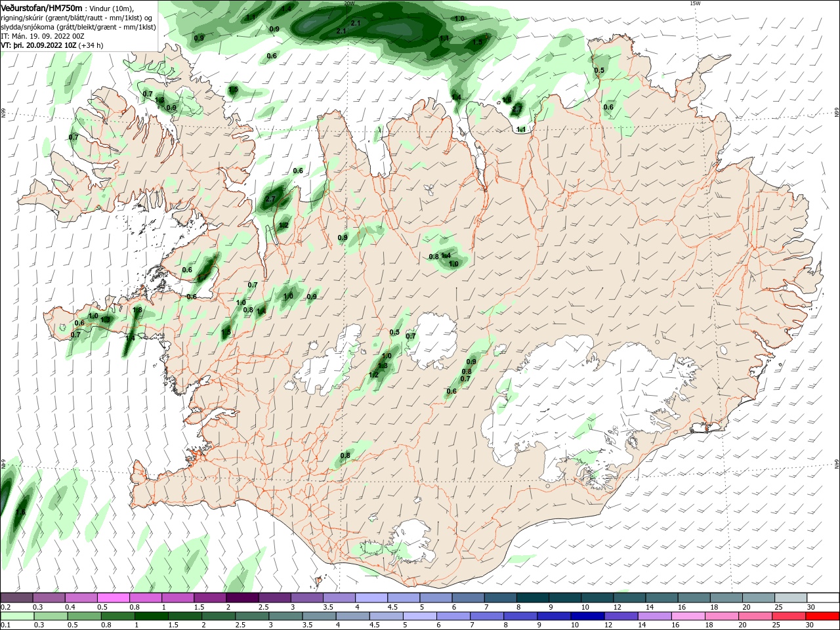
Task: Select the 'Vindur (10m),' header text
Action: coord(111,8)
